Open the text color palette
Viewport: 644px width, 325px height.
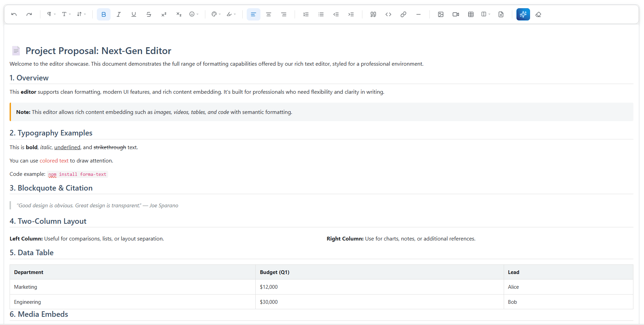pos(216,14)
